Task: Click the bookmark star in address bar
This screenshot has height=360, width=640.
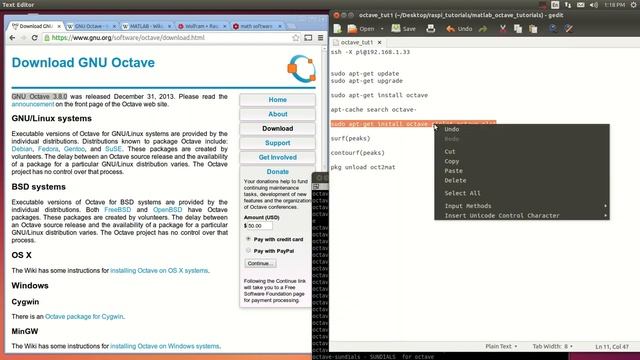Action: click(x=296, y=38)
